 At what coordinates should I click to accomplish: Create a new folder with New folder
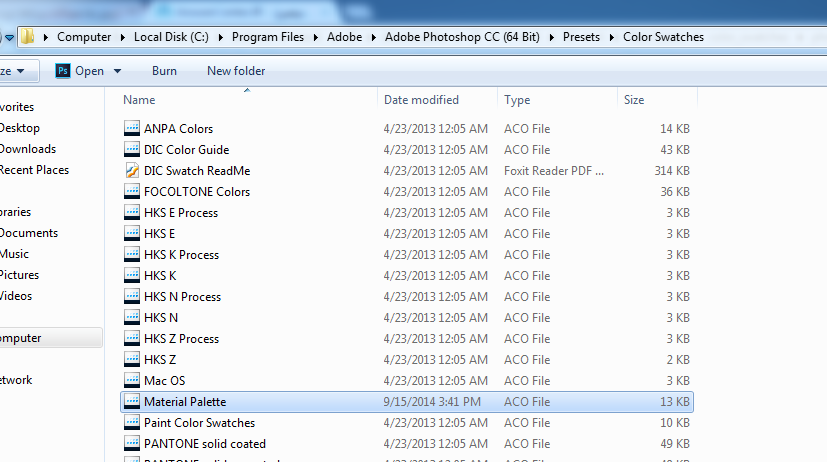click(236, 71)
